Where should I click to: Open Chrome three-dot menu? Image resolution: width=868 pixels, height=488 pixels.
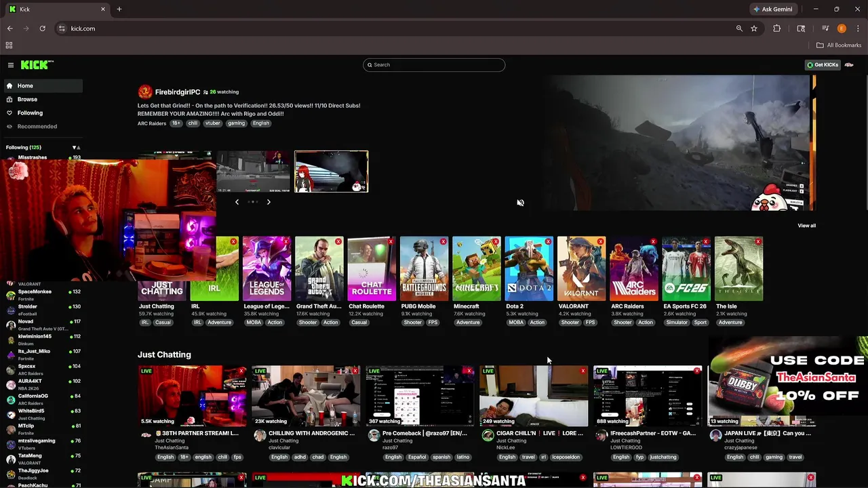(x=858, y=28)
